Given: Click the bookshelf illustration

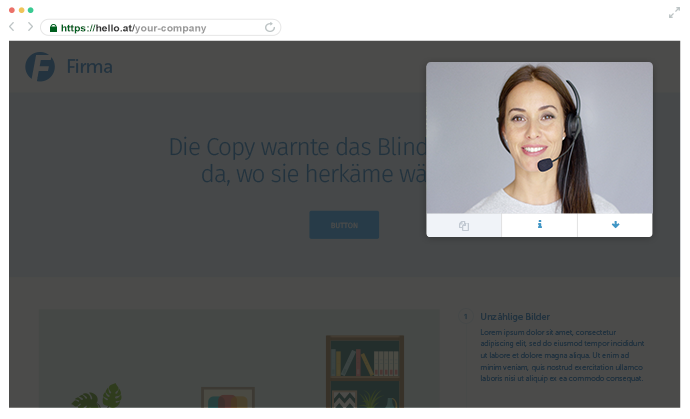Looking at the screenshot, I should click(x=365, y=372).
